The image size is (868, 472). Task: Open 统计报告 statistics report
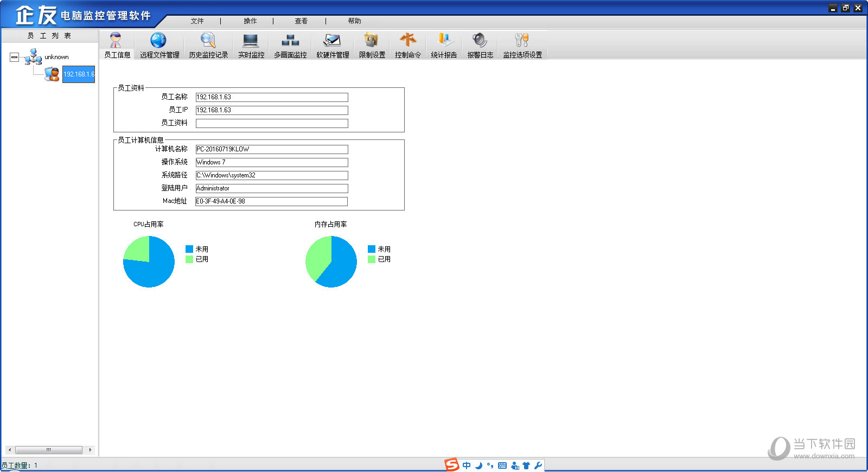[x=444, y=46]
